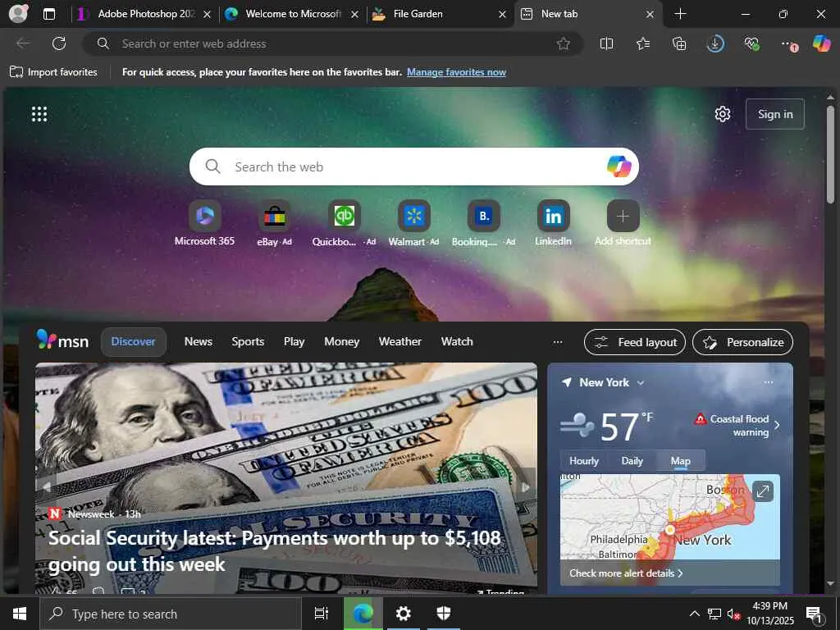Image resolution: width=840 pixels, height=630 pixels.
Task: Close the File Garden tab
Action: coord(502,15)
